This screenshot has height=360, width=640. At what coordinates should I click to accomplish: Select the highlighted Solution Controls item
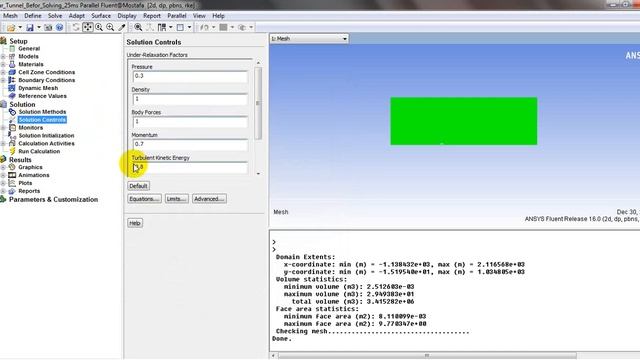[42, 120]
